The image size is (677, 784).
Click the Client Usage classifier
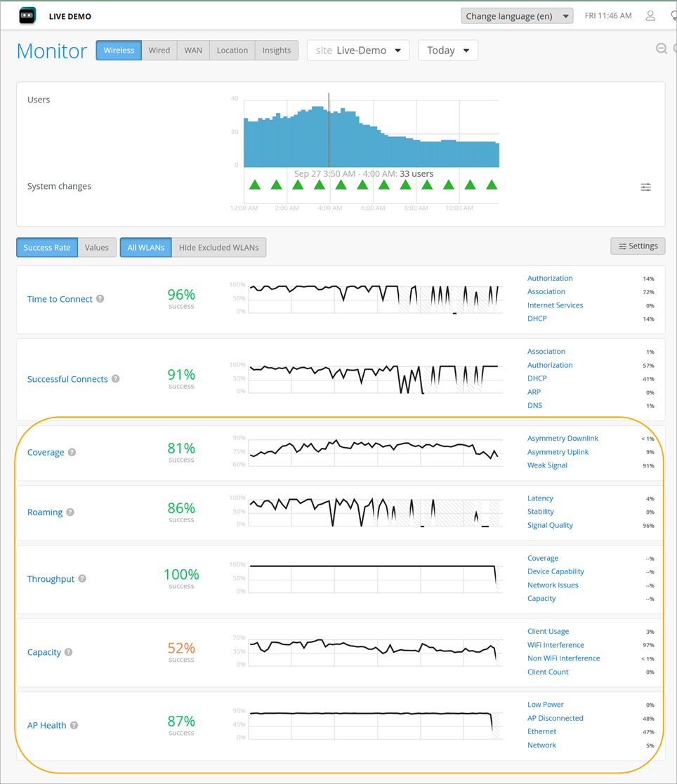coord(548,632)
